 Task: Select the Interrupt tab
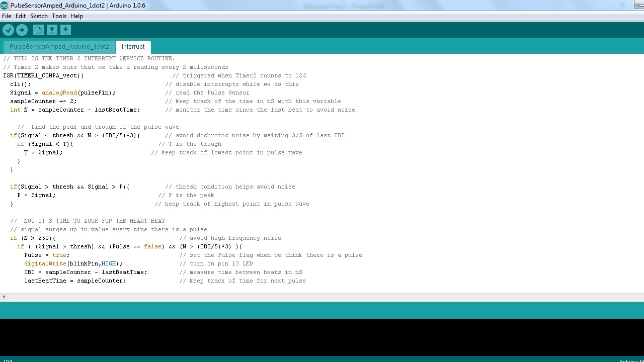pyautogui.click(x=133, y=46)
